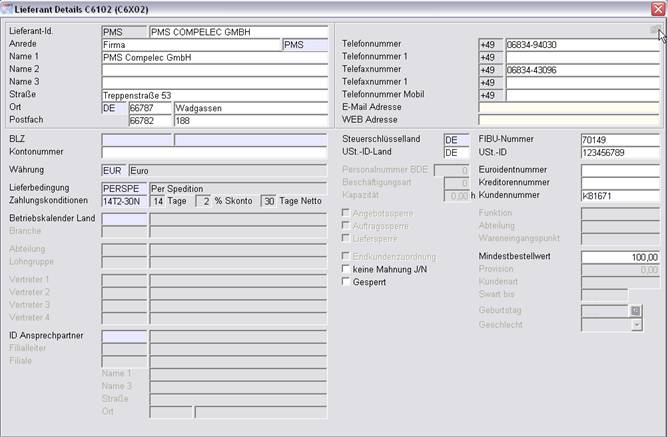Open the Geburtstag calendar picker icon
The height and width of the screenshot is (437, 668).
(635, 311)
